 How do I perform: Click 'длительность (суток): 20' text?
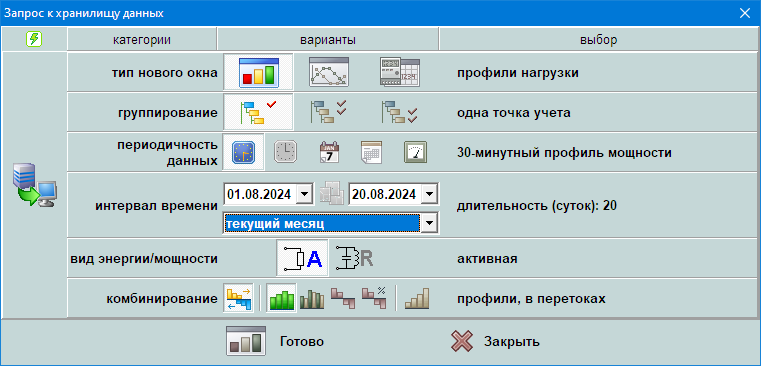pyautogui.click(x=537, y=206)
